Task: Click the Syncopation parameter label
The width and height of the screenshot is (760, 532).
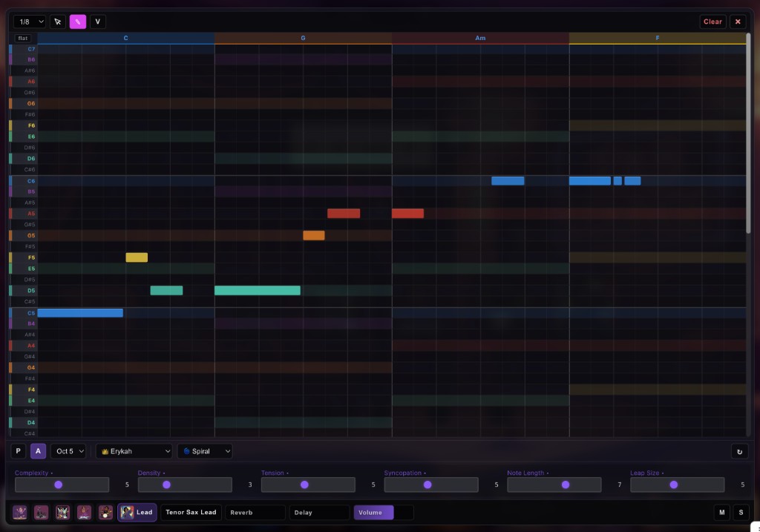Action: coord(403,473)
